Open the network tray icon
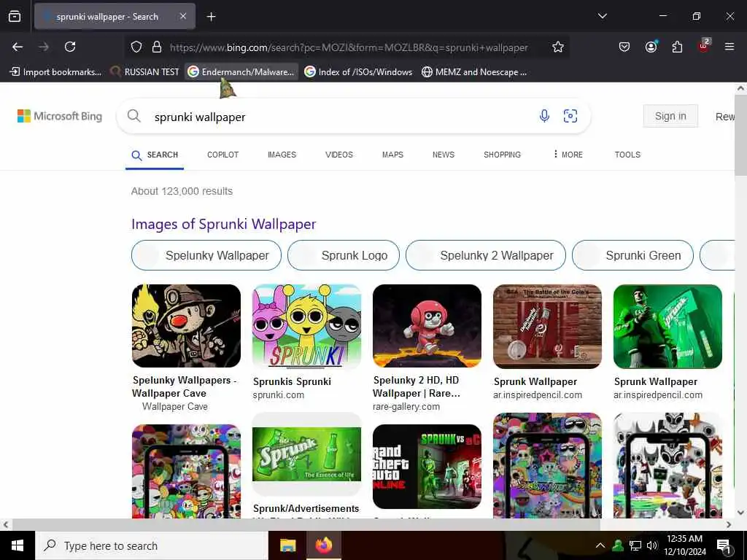Image resolution: width=747 pixels, height=560 pixels. tap(635, 545)
